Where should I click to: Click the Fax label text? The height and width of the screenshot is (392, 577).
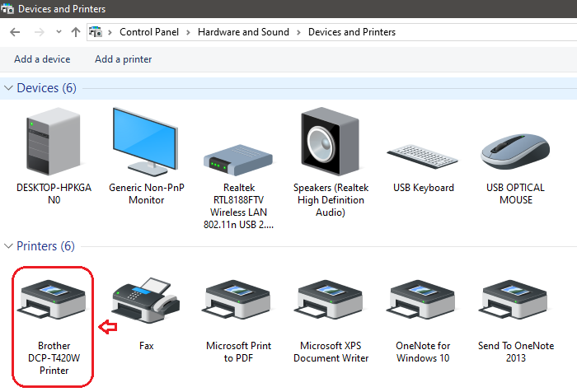tap(146, 346)
